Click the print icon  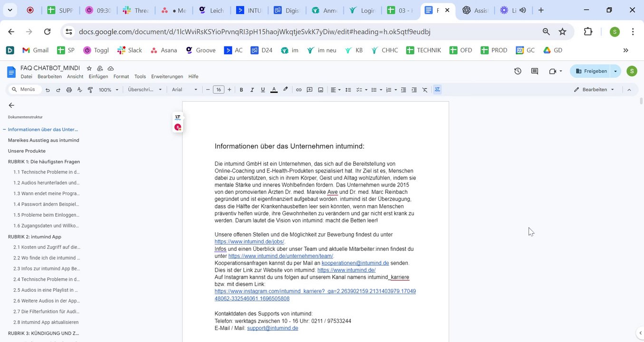pyautogui.click(x=69, y=90)
